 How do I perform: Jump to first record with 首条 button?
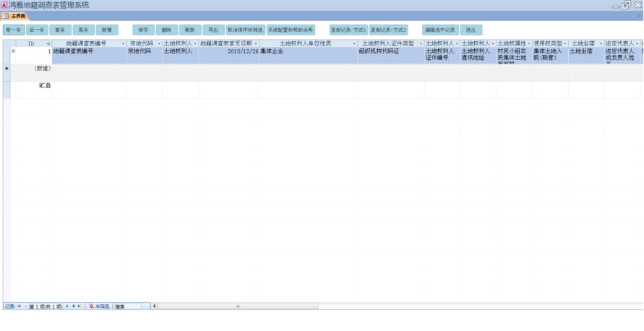pos(61,30)
